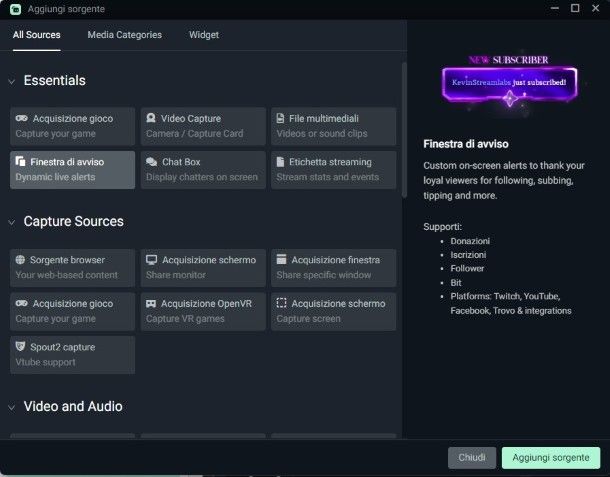Viewport: 610px width, 477px height.
Task: Click 'Vtube support' subtitle text
Action: 46,362
